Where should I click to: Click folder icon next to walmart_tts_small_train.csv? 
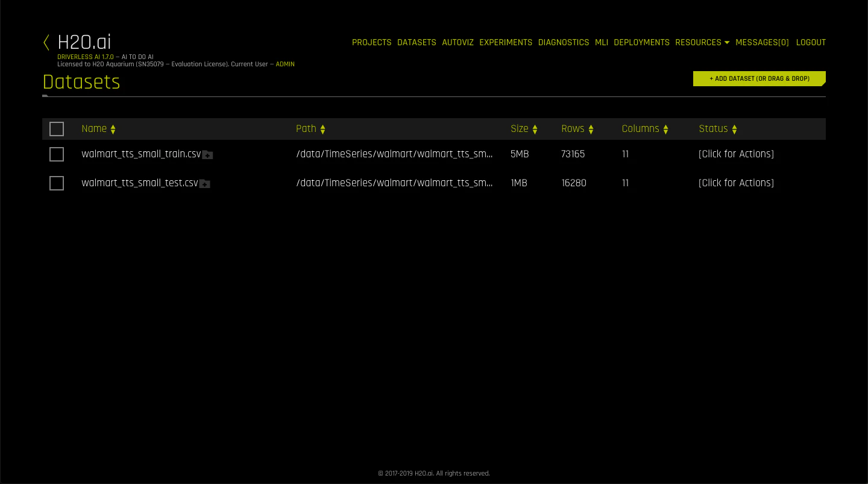[x=207, y=155]
